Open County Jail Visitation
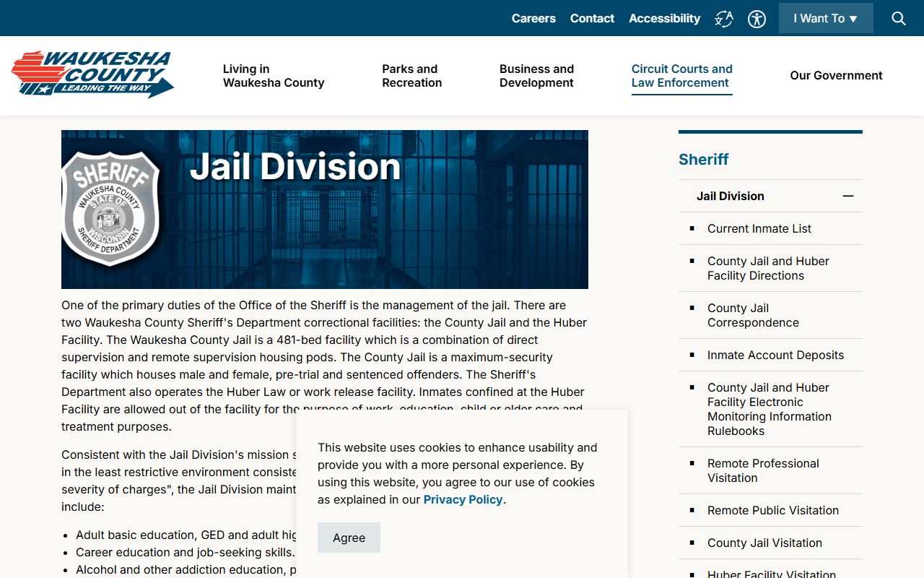The image size is (924, 578). coord(764,543)
